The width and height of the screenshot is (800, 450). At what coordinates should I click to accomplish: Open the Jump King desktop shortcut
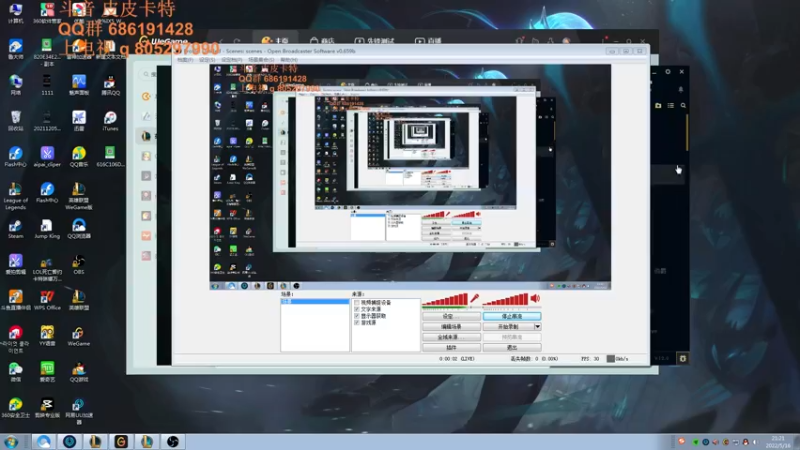[47, 229]
